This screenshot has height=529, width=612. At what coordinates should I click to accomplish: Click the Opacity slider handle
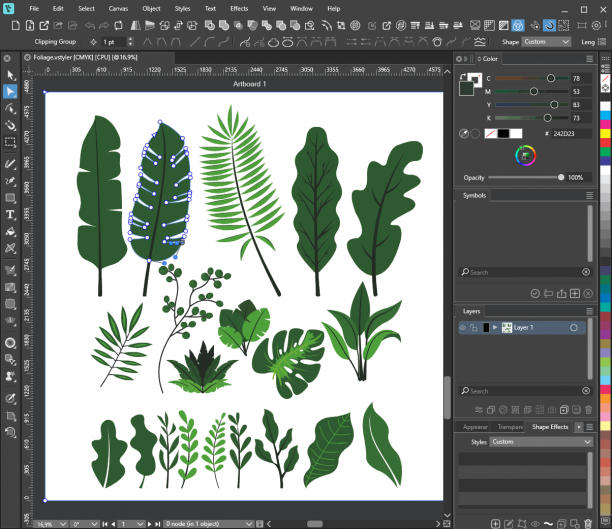pyautogui.click(x=561, y=177)
